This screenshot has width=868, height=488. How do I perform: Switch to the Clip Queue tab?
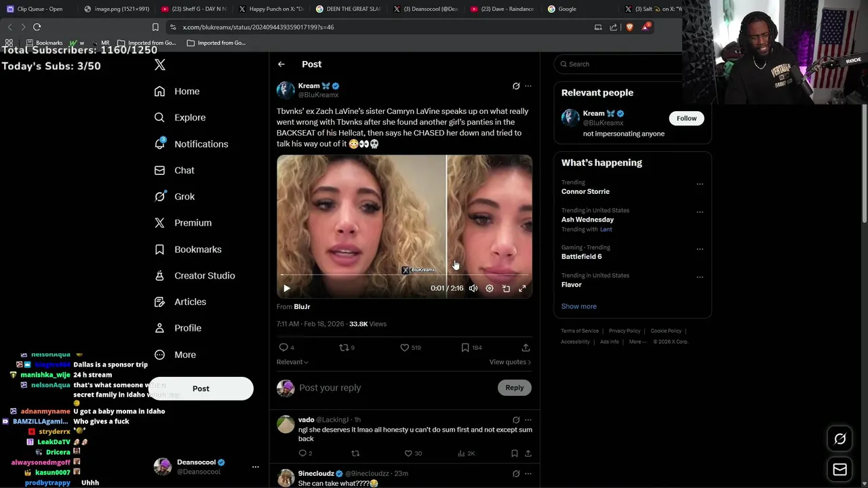click(39, 9)
